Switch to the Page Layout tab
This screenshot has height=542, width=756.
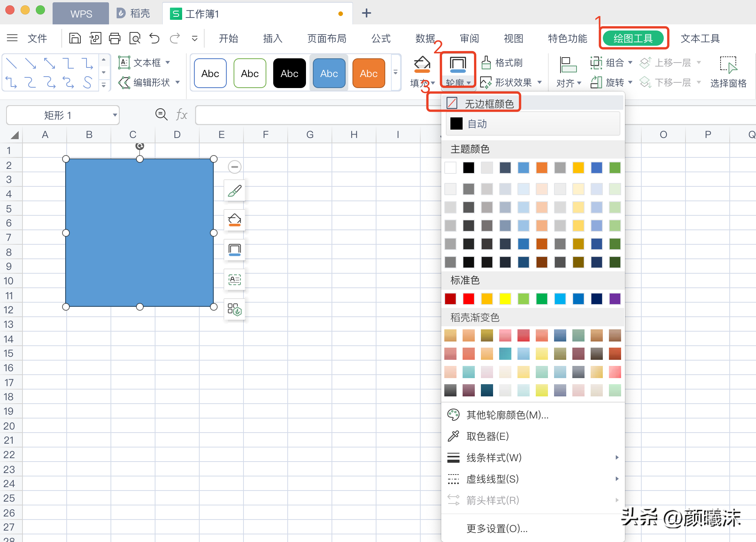click(x=327, y=38)
